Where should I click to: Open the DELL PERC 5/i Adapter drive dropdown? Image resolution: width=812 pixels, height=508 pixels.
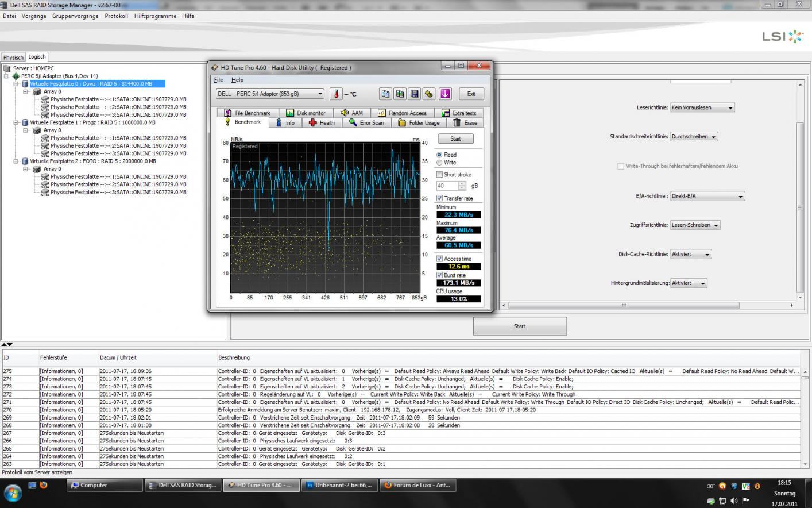coord(270,94)
